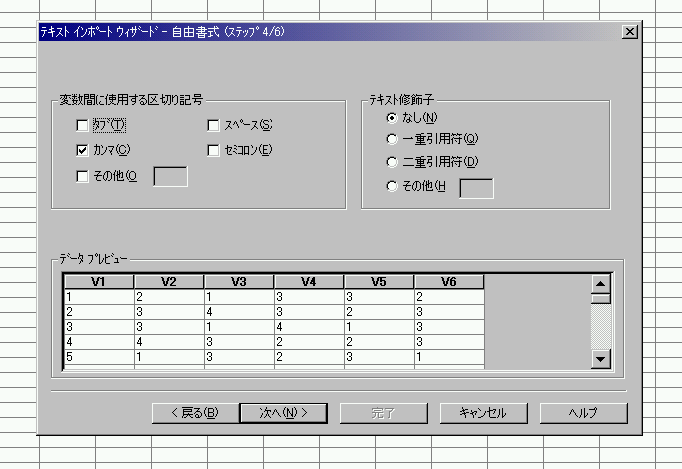The height and width of the screenshot is (469, 682).
Task: Open help with the ヘルプ button
Action: pyautogui.click(x=583, y=413)
